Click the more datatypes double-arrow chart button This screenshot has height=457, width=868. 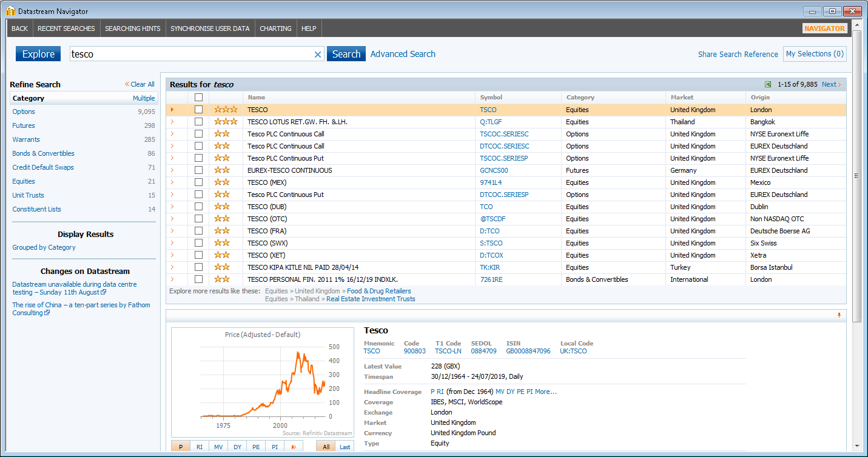coord(294,447)
